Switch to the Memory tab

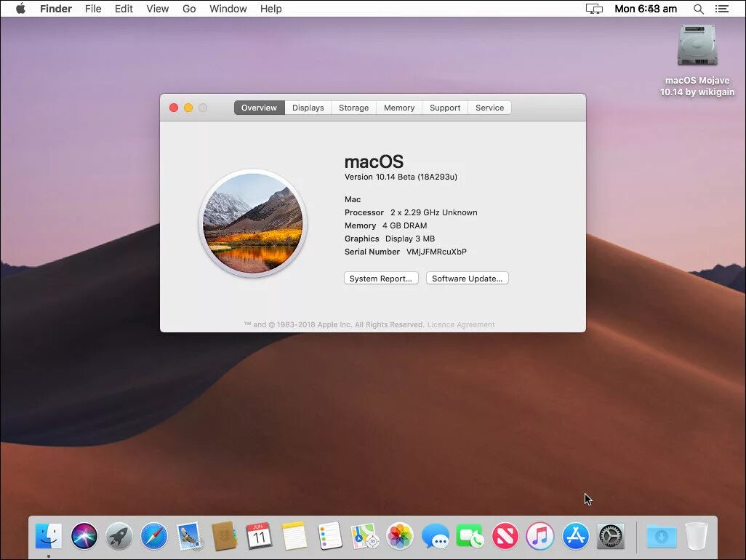coord(399,108)
